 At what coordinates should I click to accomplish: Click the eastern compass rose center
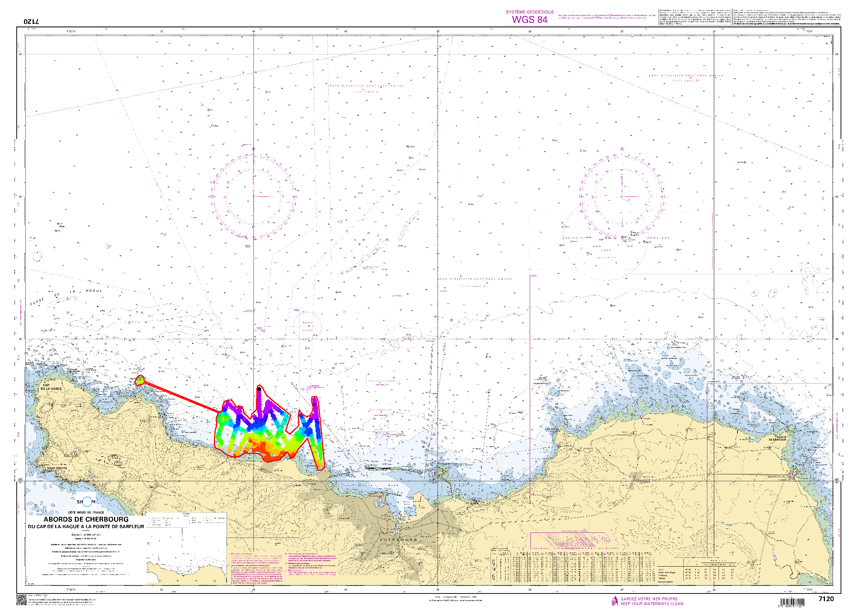(621, 196)
